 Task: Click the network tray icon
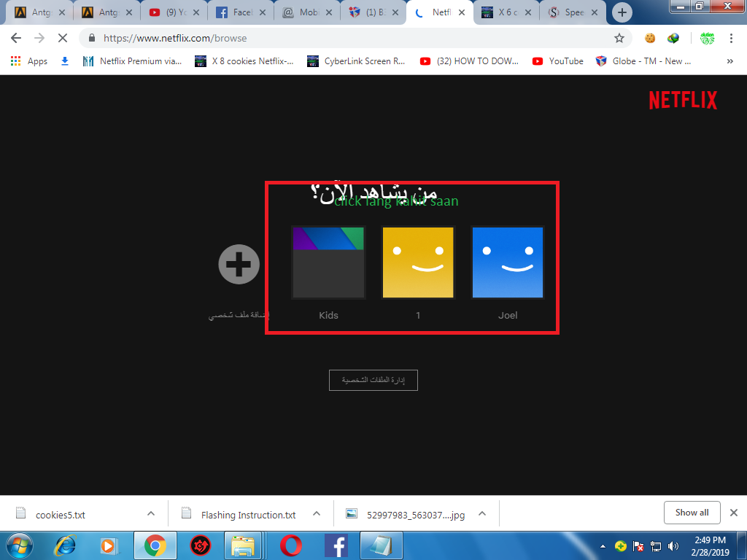[656, 546]
